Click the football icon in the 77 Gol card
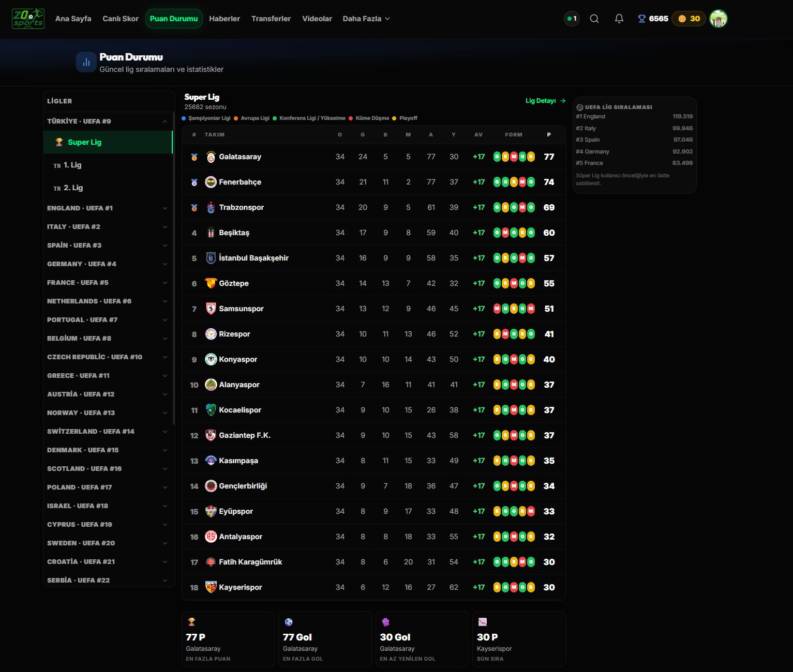Screen dimensions: 793x672 [289, 622]
